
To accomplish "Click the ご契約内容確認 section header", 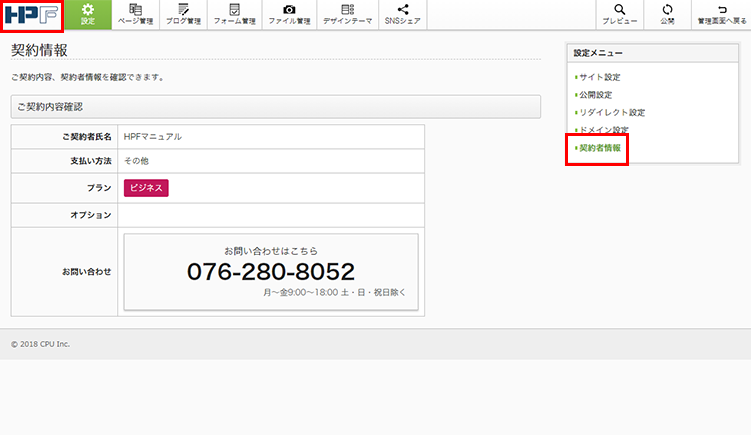I will (275, 106).
